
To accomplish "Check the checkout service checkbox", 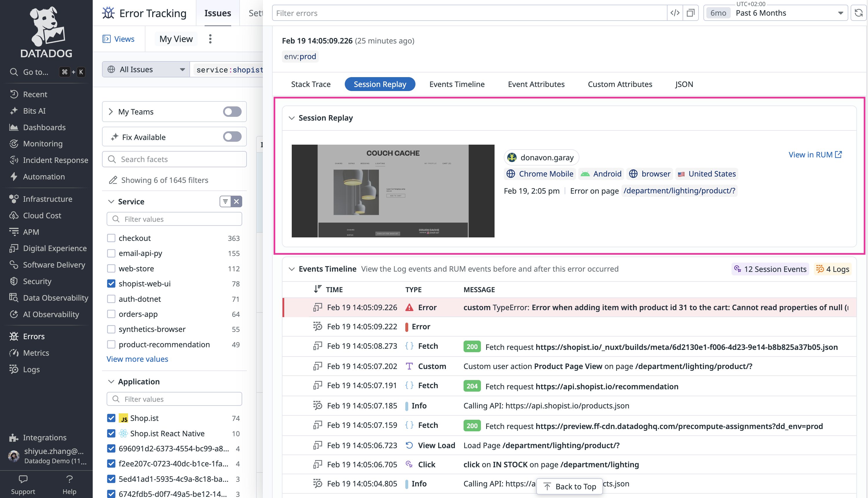I will [111, 238].
